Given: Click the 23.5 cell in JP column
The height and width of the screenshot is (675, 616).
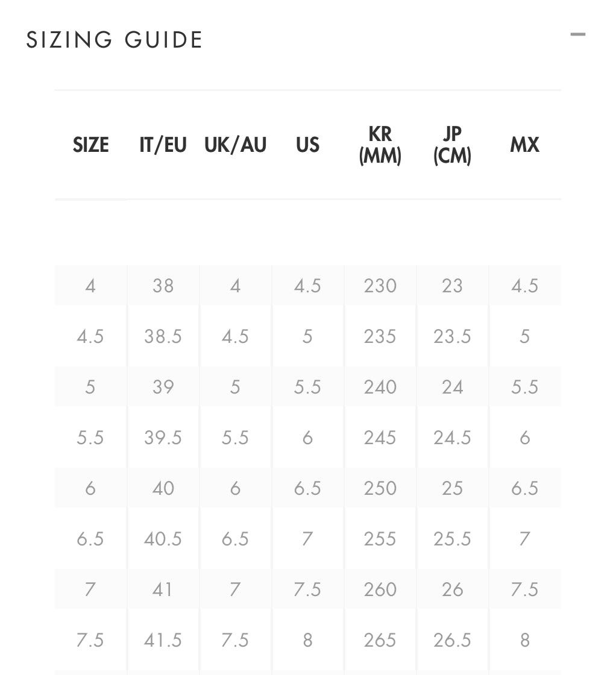Looking at the screenshot, I should coord(452,336).
